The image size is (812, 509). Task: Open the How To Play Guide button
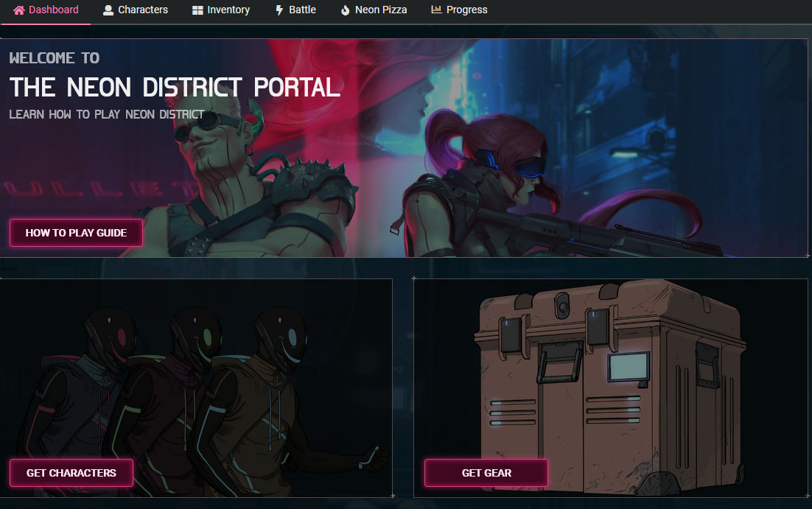click(x=76, y=233)
